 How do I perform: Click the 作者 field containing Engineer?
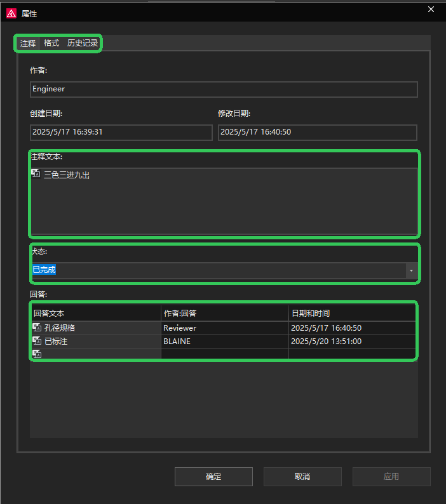pos(224,89)
